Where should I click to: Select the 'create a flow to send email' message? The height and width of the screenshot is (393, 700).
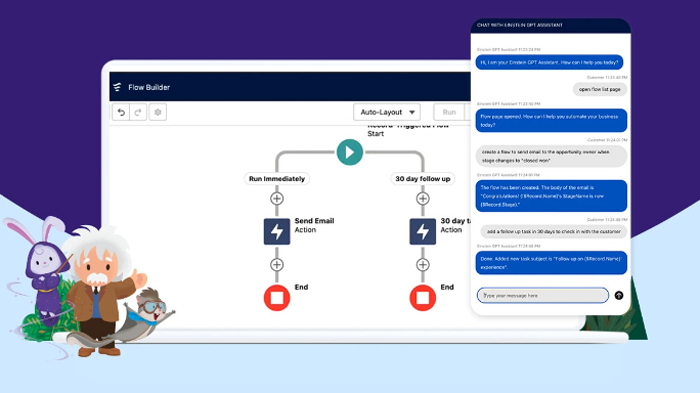tap(551, 156)
